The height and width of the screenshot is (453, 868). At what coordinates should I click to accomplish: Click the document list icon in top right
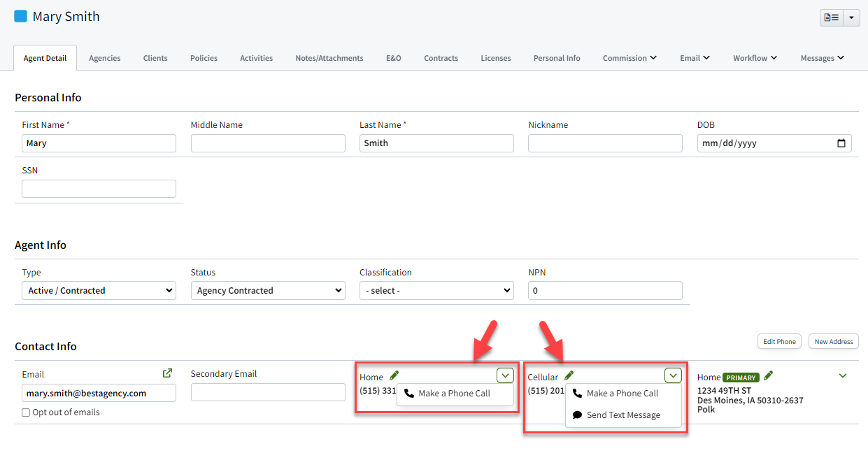831,17
